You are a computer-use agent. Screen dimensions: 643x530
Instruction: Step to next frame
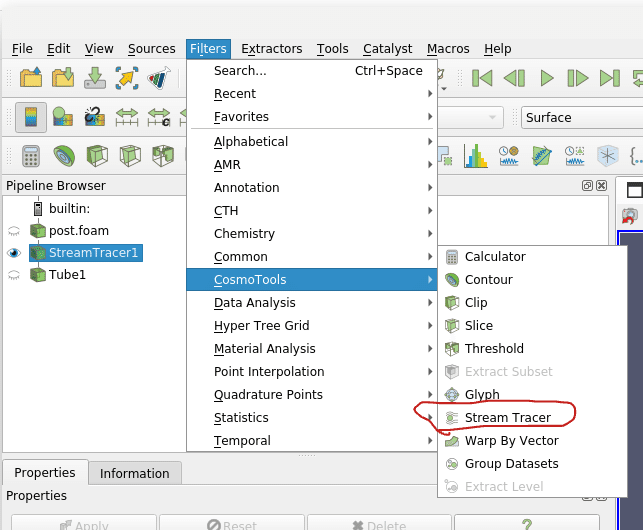point(577,78)
